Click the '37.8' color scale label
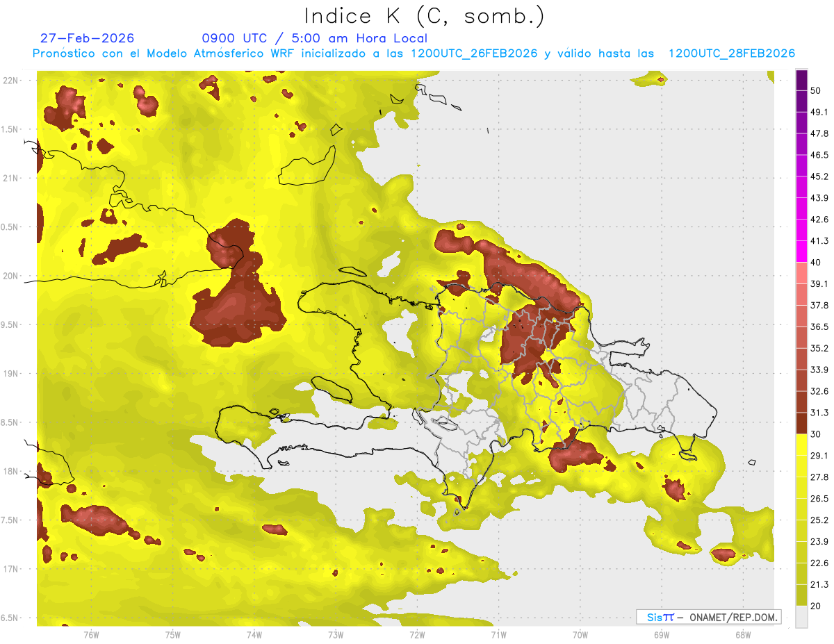 click(x=819, y=305)
